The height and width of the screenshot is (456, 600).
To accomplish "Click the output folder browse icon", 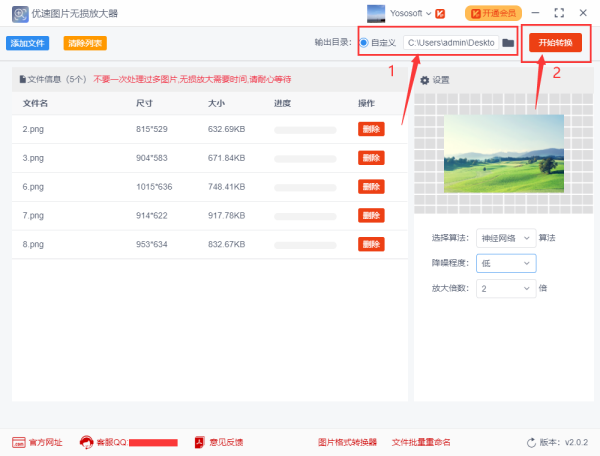I will coord(508,43).
